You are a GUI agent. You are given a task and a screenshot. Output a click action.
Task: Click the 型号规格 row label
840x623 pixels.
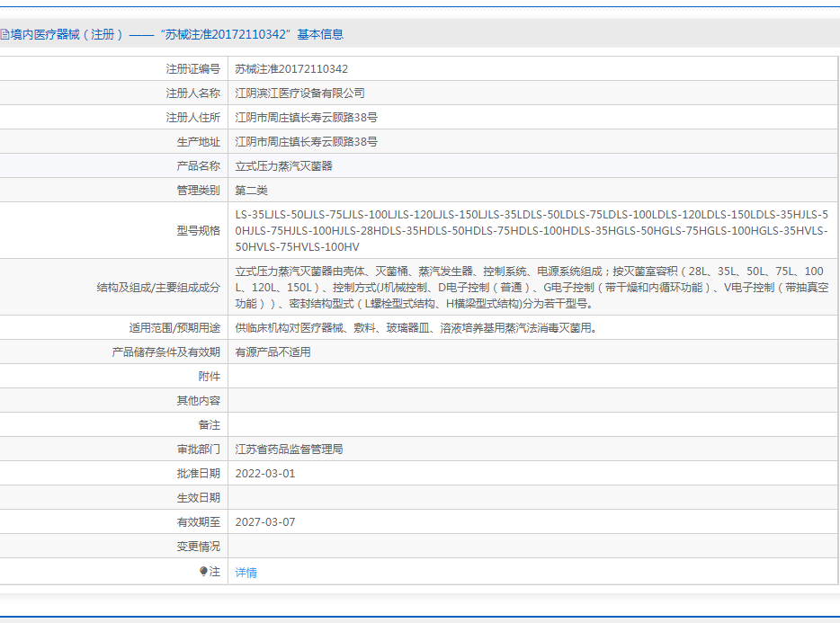(x=199, y=228)
